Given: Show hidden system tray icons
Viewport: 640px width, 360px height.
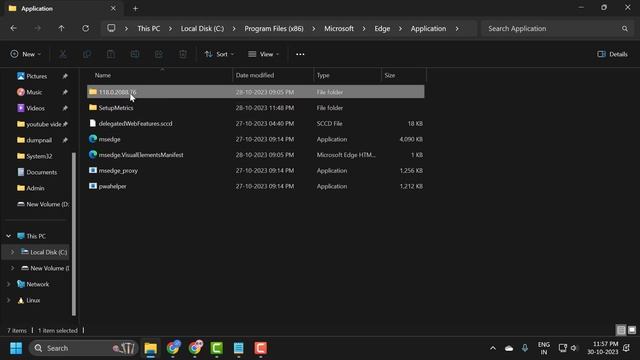Looking at the screenshot, I should (x=493, y=348).
